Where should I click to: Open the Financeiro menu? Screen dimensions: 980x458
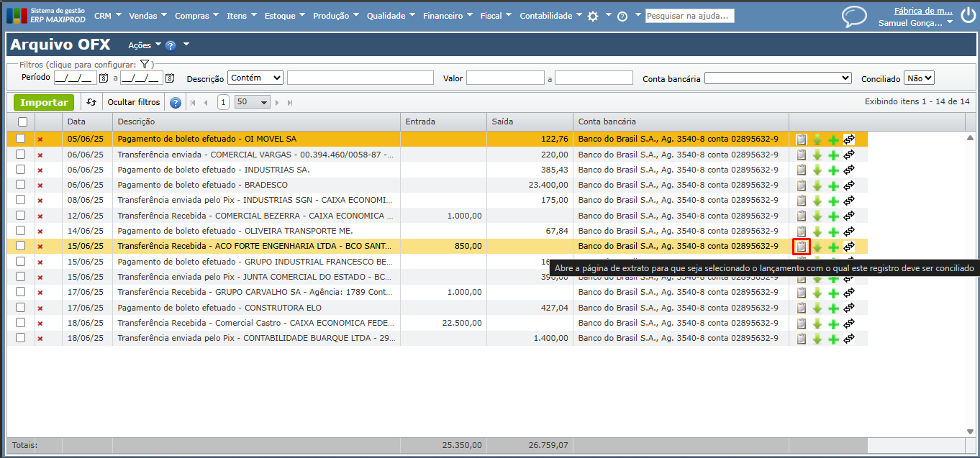click(x=448, y=16)
